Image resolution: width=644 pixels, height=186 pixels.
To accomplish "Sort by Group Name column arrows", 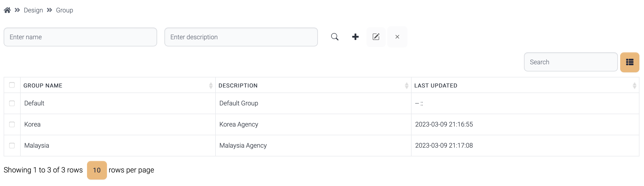I will pyautogui.click(x=210, y=85).
